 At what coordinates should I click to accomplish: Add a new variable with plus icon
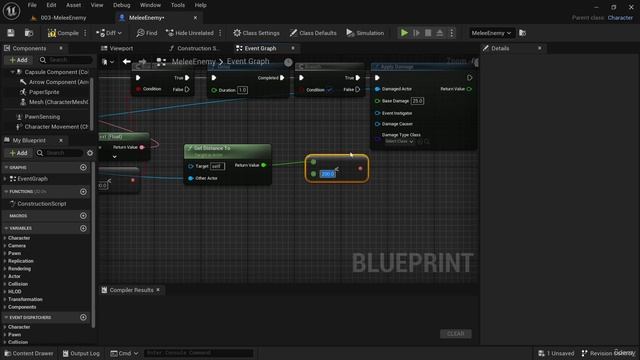[83, 228]
